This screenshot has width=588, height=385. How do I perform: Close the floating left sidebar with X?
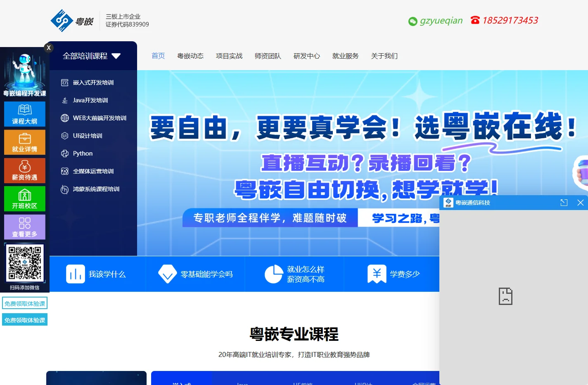pyautogui.click(x=49, y=48)
